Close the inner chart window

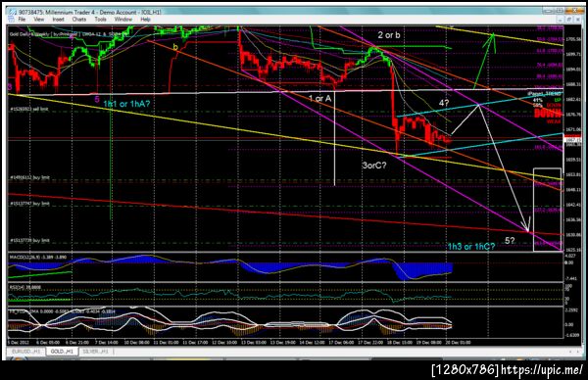pos(578,20)
